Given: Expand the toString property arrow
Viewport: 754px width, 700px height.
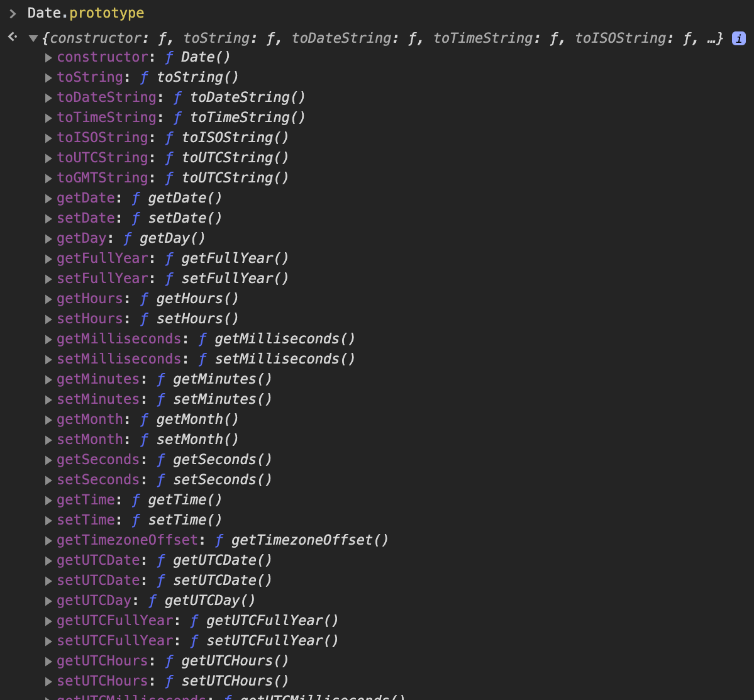Looking at the screenshot, I should click(x=49, y=78).
